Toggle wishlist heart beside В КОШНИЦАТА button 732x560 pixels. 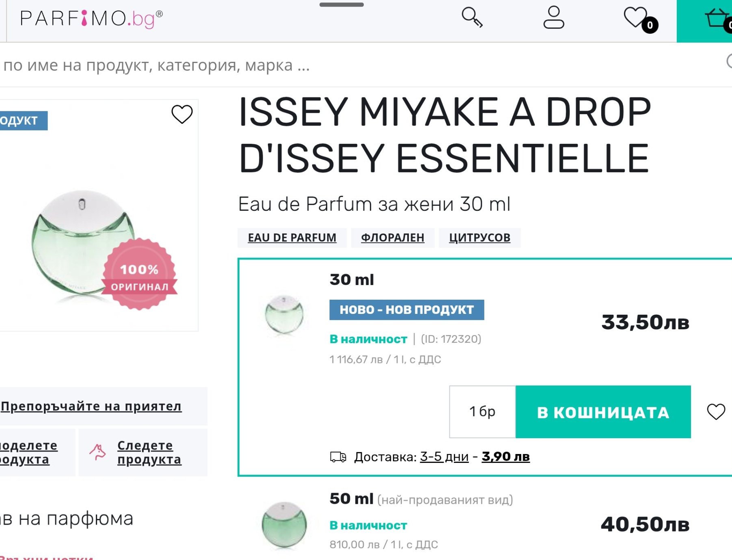tap(716, 412)
